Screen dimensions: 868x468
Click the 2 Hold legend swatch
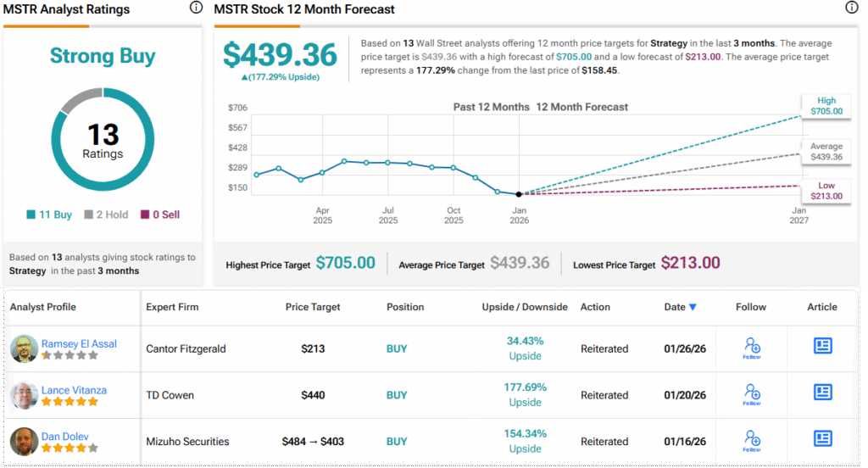click(x=88, y=215)
